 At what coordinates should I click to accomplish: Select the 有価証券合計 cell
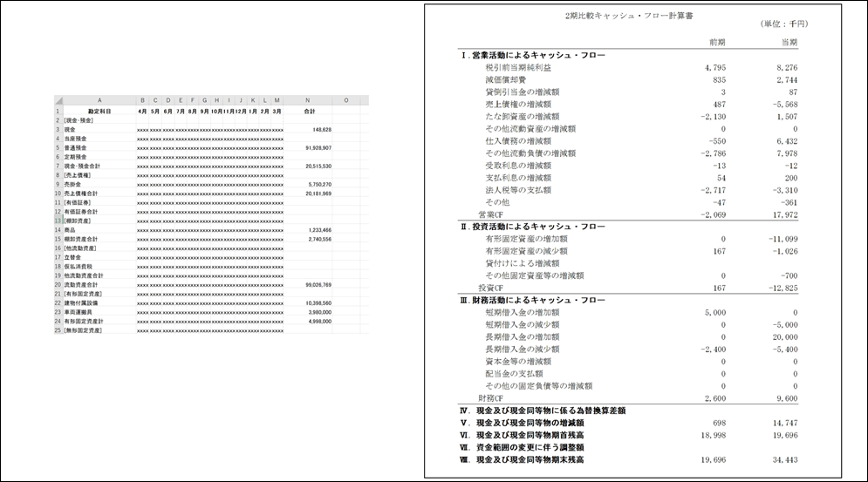99,212
